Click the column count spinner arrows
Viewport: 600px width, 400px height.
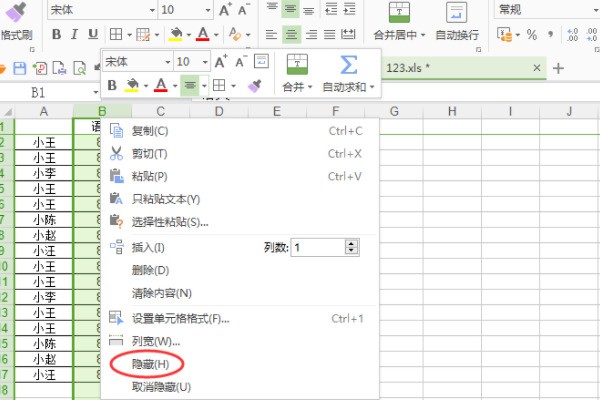click(x=351, y=248)
